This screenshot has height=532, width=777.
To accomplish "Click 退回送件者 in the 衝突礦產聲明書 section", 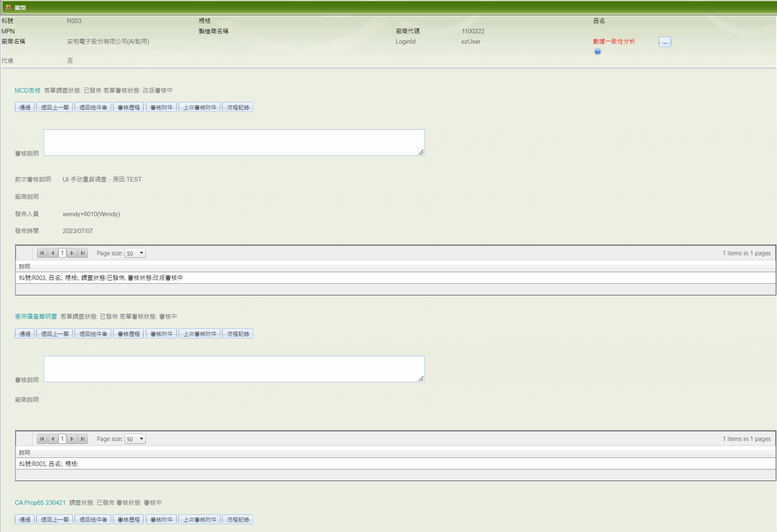I will coord(93,334).
